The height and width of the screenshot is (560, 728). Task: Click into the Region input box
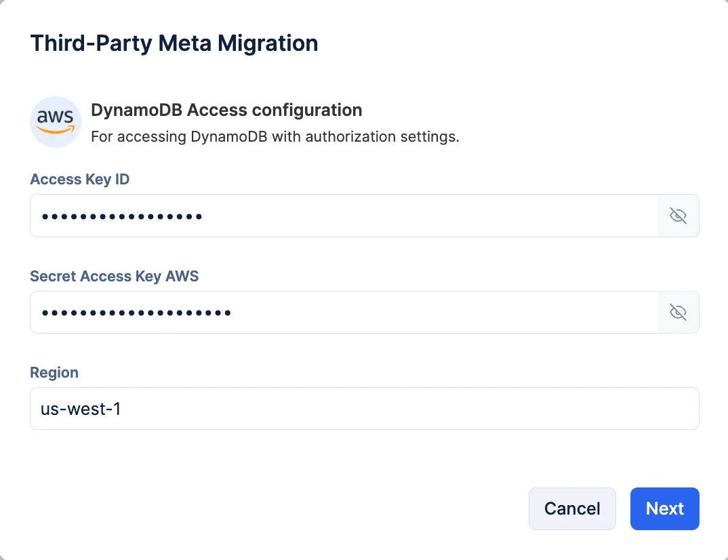(x=365, y=409)
